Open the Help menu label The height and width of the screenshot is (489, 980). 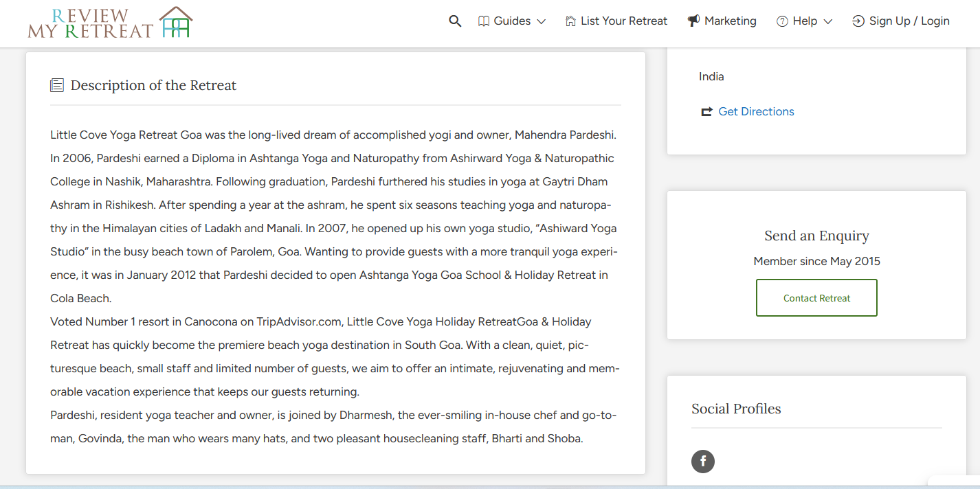coord(805,21)
